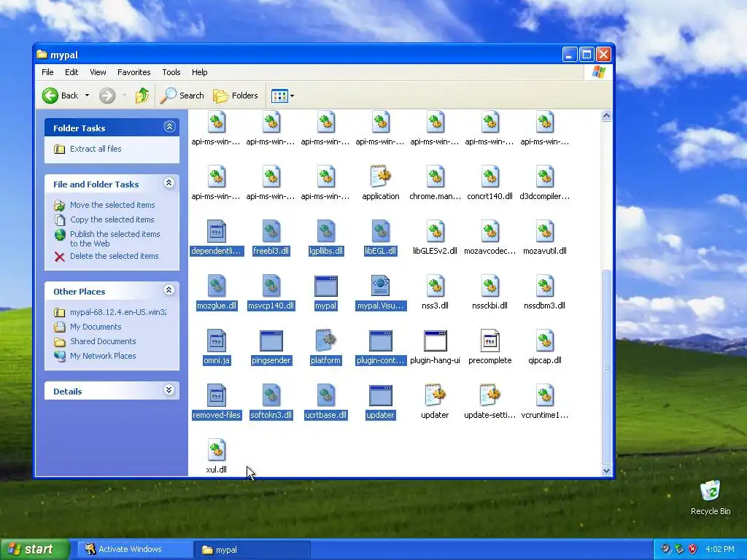The width and height of the screenshot is (747, 560).
Task: Collapse the File and Folder Tasks panel
Action: pyautogui.click(x=169, y=183)
